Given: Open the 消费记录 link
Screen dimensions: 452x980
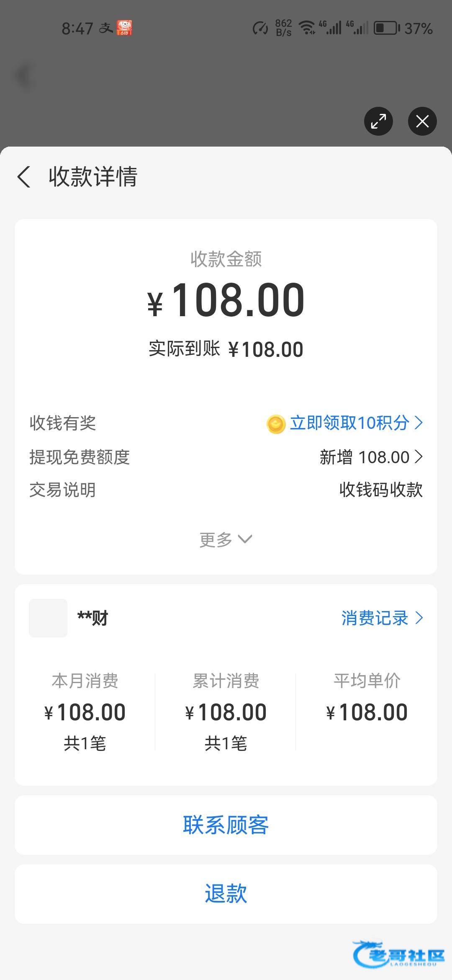Looking at the screenshot, I should pos(382,618).
